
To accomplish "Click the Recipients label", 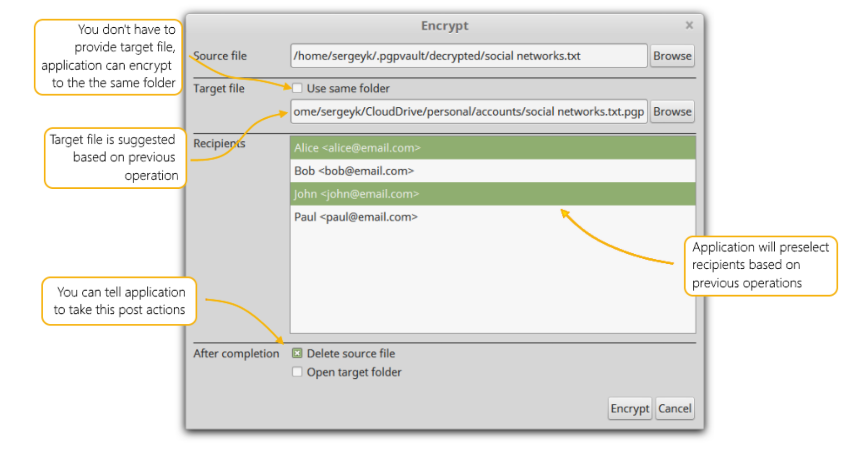I will (219, 144).
